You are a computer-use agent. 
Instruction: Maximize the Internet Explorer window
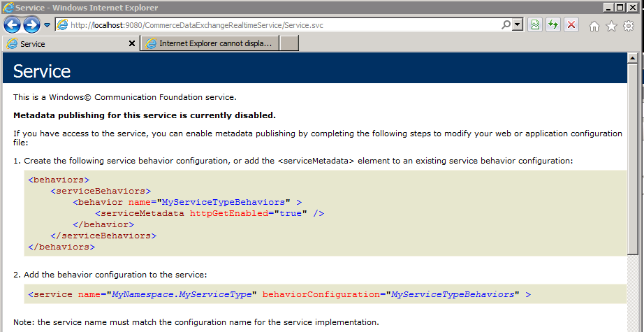pyautogui.click(x=618, y=7)
